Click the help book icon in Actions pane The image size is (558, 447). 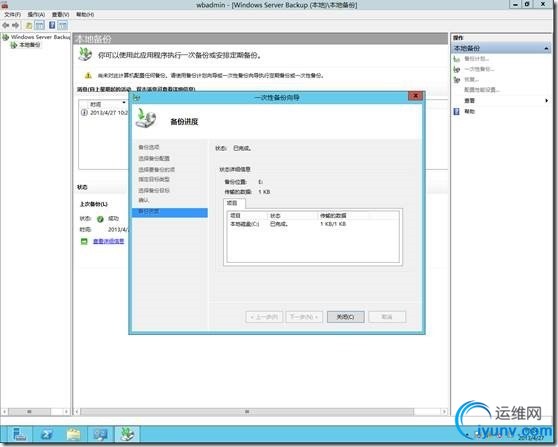click(x=457, y=112)
